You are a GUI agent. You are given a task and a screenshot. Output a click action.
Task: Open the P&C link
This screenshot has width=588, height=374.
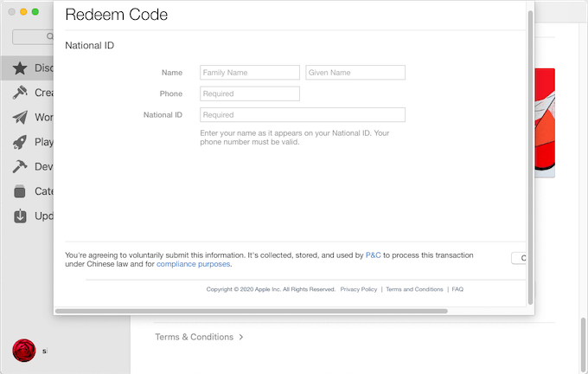(374, 255)
